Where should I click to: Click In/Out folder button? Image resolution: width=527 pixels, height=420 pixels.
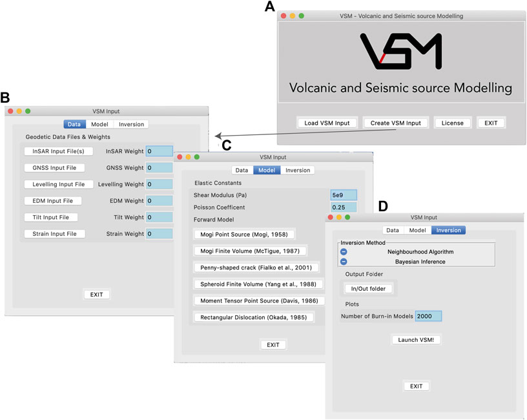tap(368, 289)
